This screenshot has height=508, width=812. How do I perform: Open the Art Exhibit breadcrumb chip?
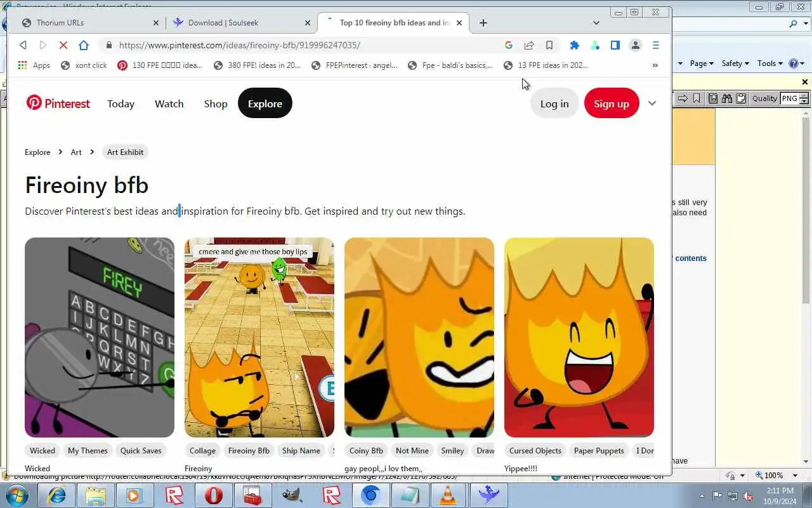point(126,152)
